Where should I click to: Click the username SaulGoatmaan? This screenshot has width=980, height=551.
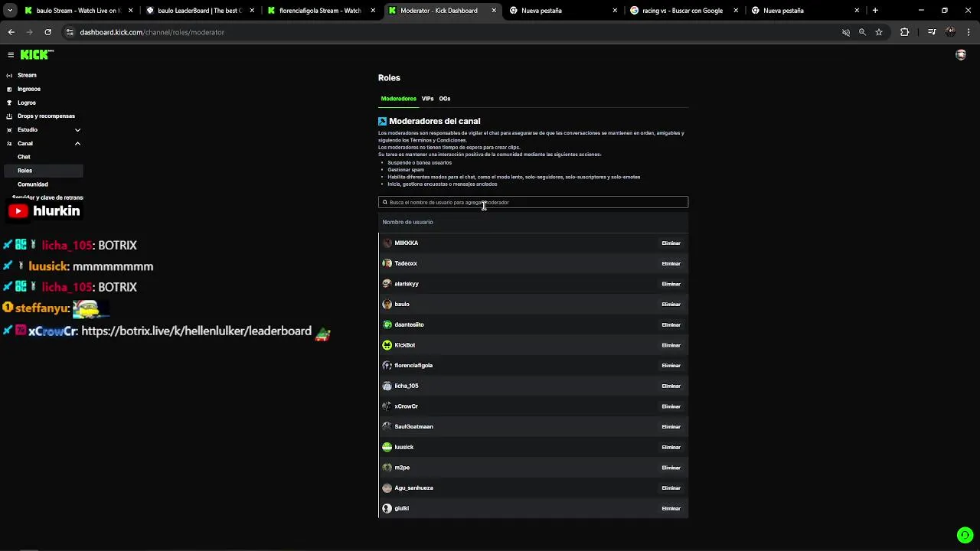pyautogui.click(x=413, y=427)
